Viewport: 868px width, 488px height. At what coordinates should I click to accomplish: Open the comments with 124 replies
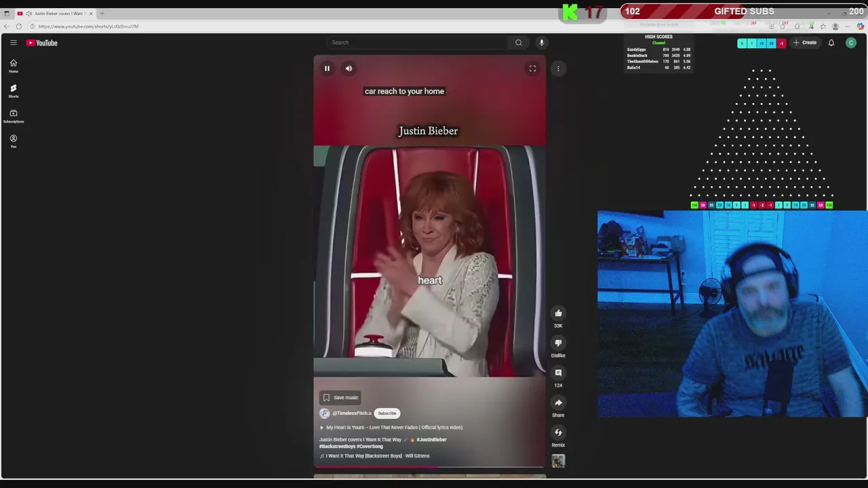tap(558, 373)
